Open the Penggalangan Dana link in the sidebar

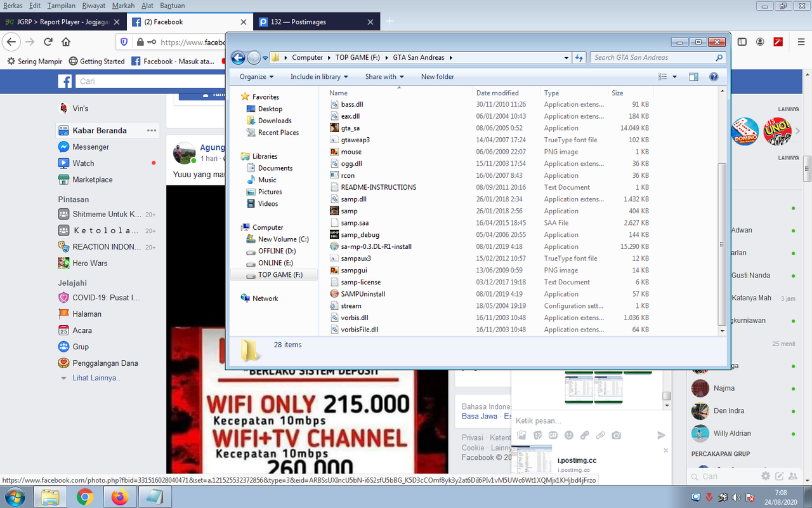pyautogui.click(x=98, y=363)
